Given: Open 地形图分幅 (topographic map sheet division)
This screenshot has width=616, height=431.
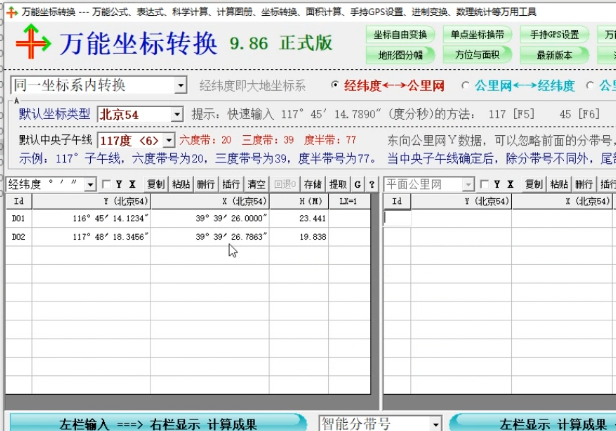Looking at the screenshot, I should point(400,55).
